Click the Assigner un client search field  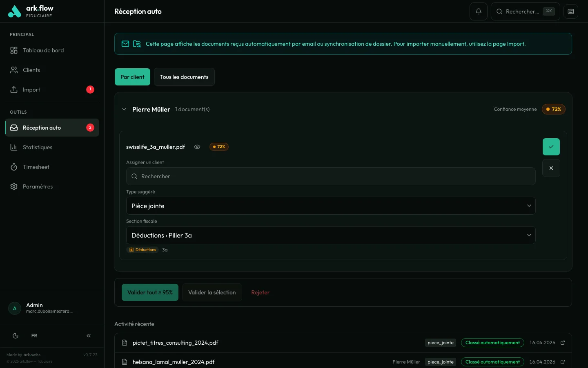pos(331,176)
